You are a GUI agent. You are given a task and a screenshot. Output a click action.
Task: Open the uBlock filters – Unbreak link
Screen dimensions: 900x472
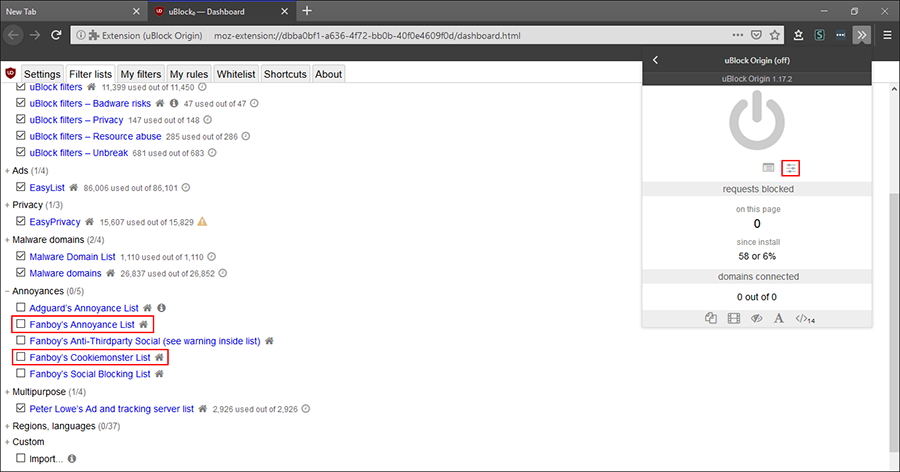(79, 153)
